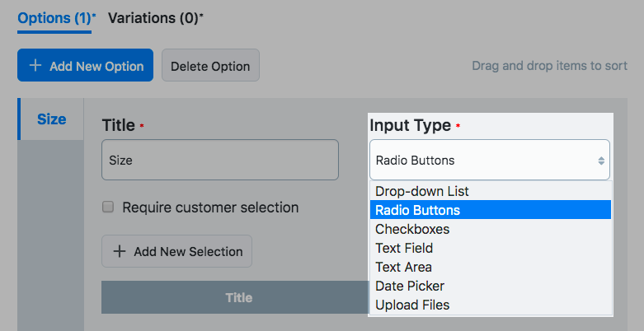
Task: Click the highlighted Radio Buttons list option
Action: click(x=417, y=210)
